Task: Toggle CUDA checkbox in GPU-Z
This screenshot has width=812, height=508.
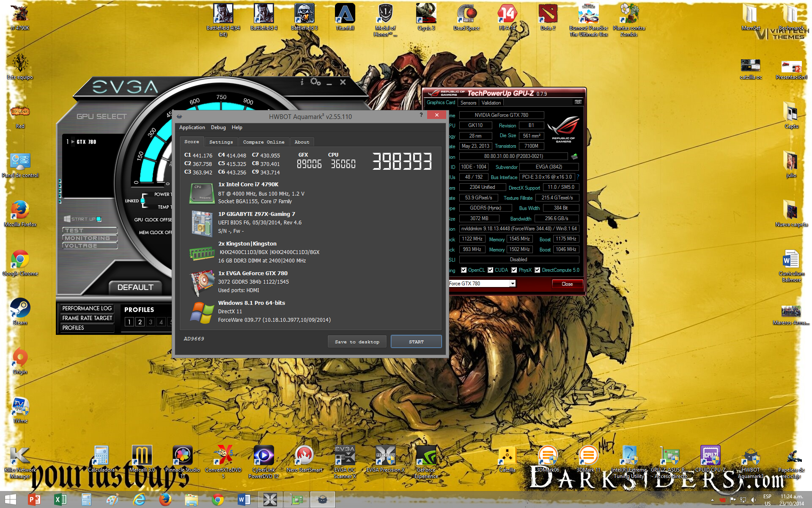Action: [x=491, y=270]
